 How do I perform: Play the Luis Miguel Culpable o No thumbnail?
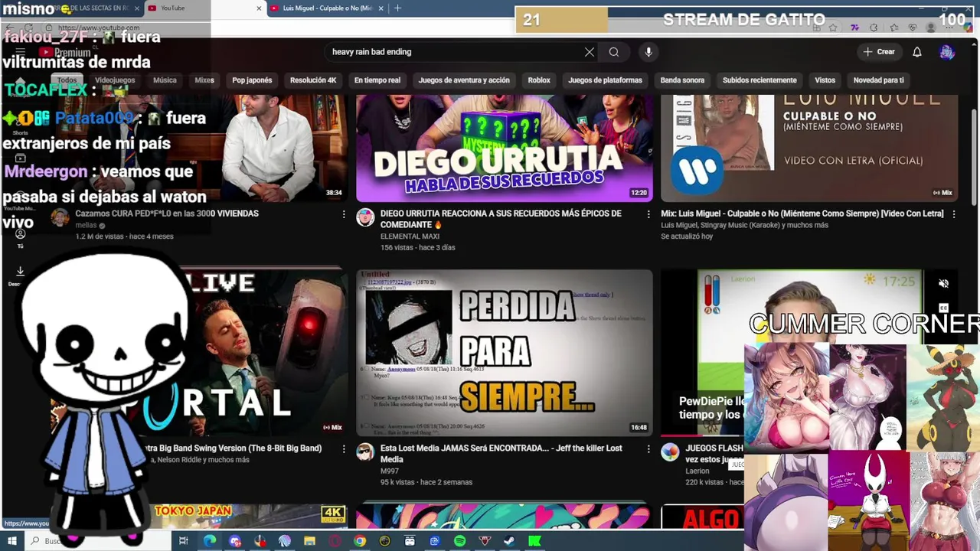809,148
